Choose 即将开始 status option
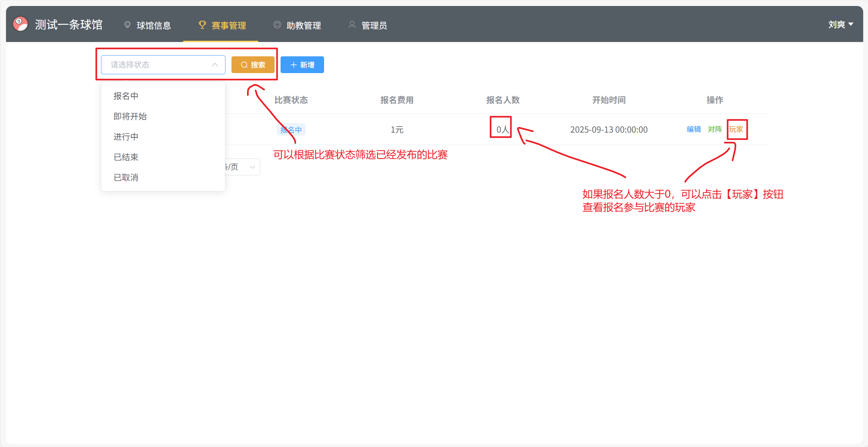The image size is (868, 447). pyautogui.click(x=130, y=116)
